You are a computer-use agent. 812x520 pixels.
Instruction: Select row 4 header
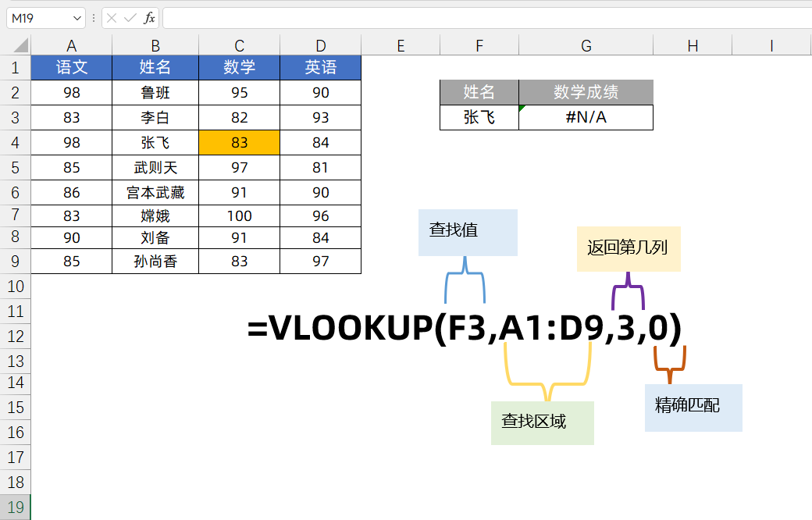pyautogui.click(x=15, y=143)
